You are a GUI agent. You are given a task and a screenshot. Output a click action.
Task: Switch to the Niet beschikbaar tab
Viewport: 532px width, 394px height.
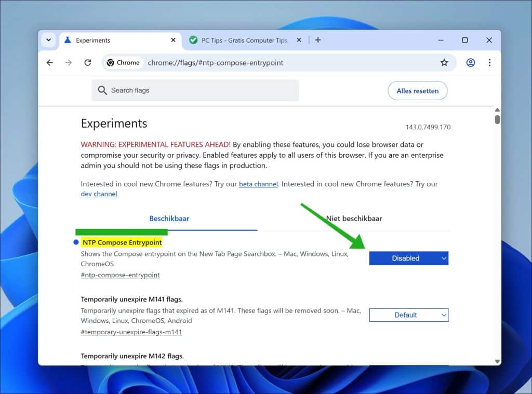pos(354,218)
